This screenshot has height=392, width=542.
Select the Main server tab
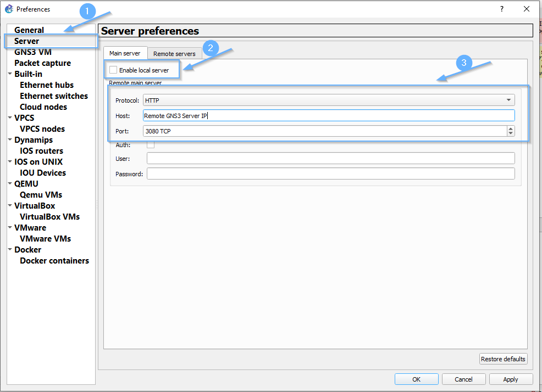click(x=125, y=53)
